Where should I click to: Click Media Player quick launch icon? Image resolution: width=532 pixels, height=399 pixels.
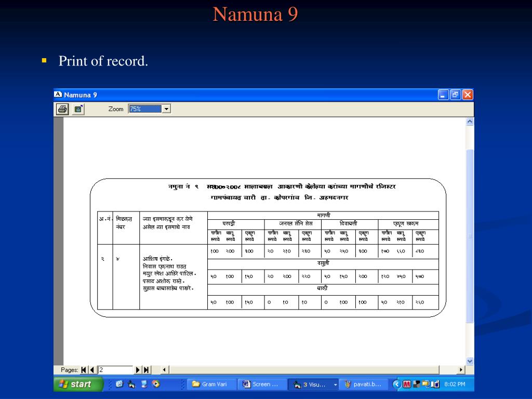click(156, 384)
